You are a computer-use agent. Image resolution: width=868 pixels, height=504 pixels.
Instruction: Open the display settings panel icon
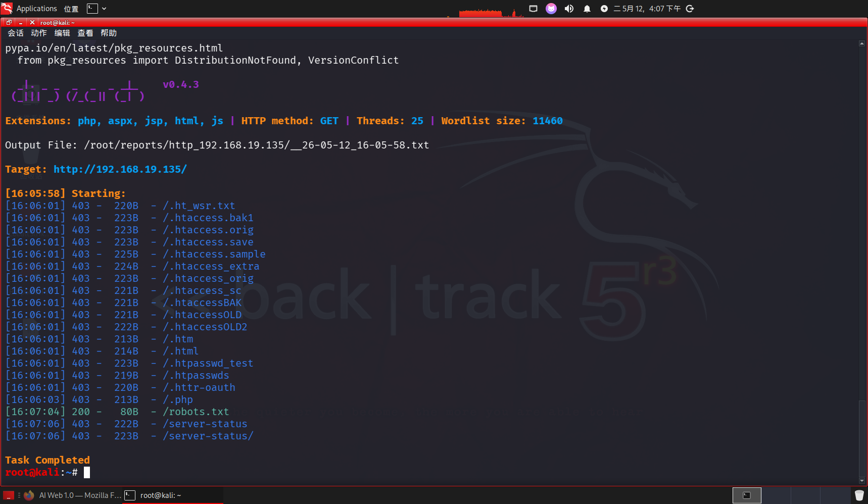pos(533,9)
